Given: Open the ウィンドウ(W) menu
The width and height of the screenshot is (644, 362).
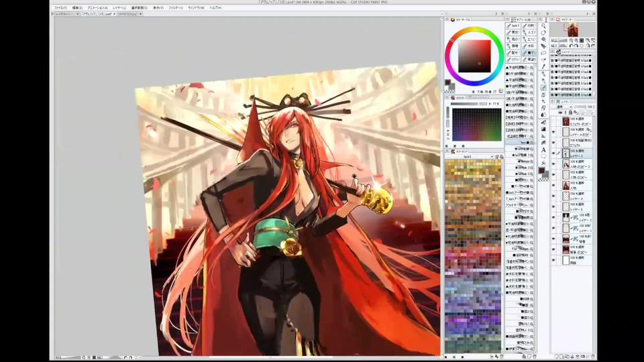Looking at the screenshot, I should [x=196, y=8].
